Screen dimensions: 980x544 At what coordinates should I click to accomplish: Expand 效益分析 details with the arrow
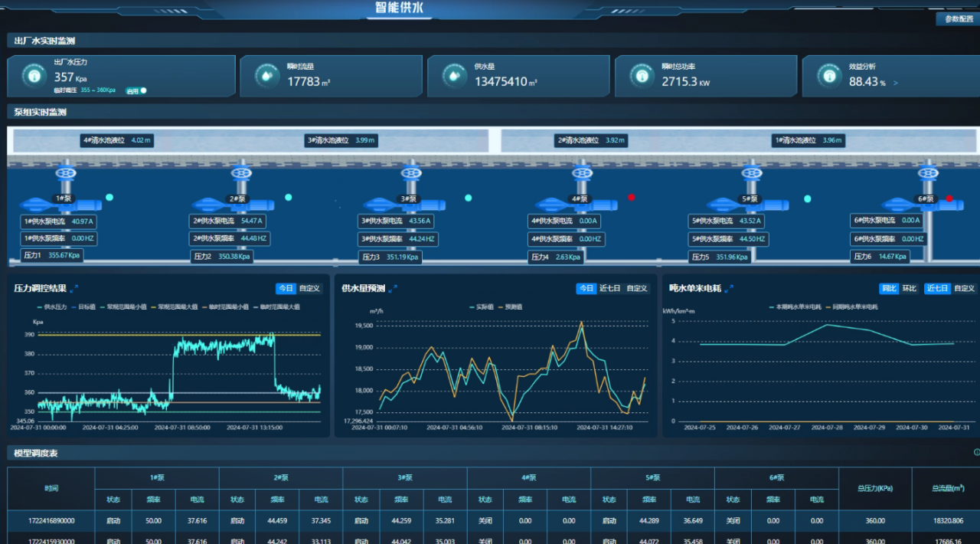[896, 83]
